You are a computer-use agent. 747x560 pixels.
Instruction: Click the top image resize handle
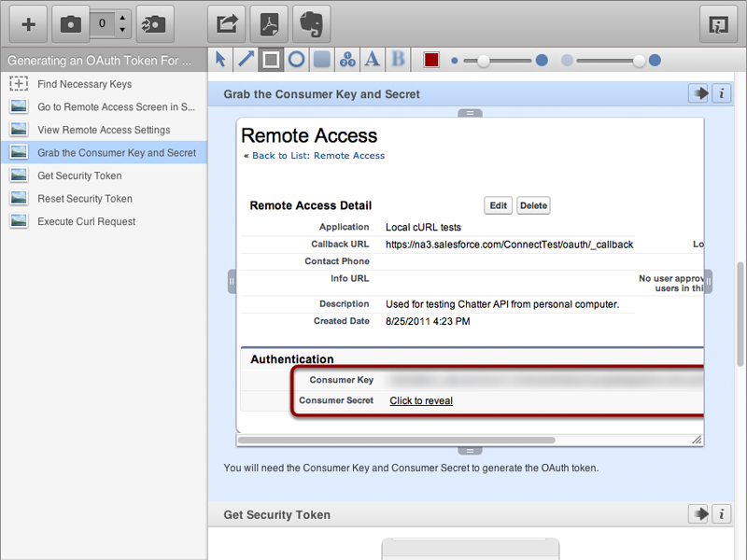(x=470, y=113)
